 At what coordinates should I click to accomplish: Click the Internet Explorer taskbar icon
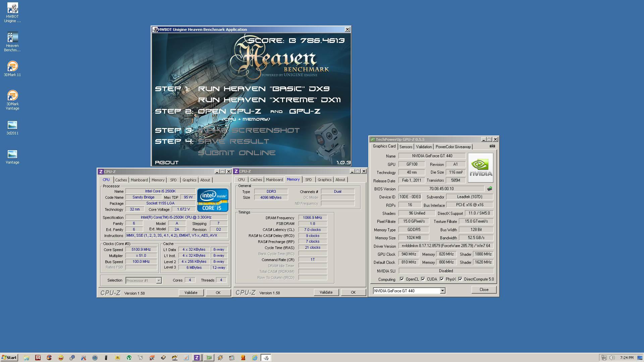click(255, 358)
